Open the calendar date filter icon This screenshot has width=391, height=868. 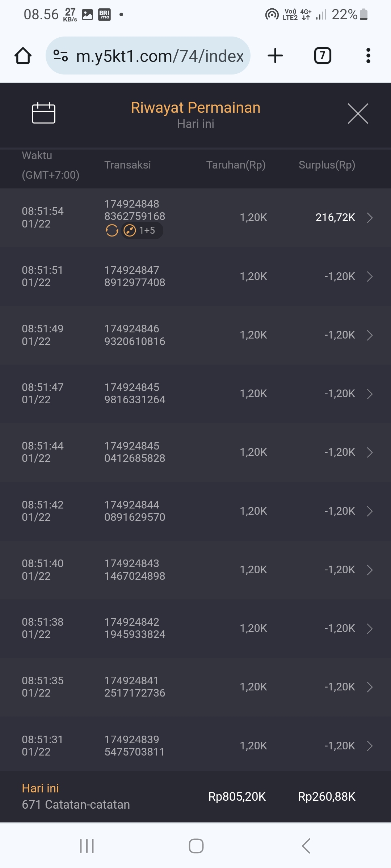pos(43,113)
